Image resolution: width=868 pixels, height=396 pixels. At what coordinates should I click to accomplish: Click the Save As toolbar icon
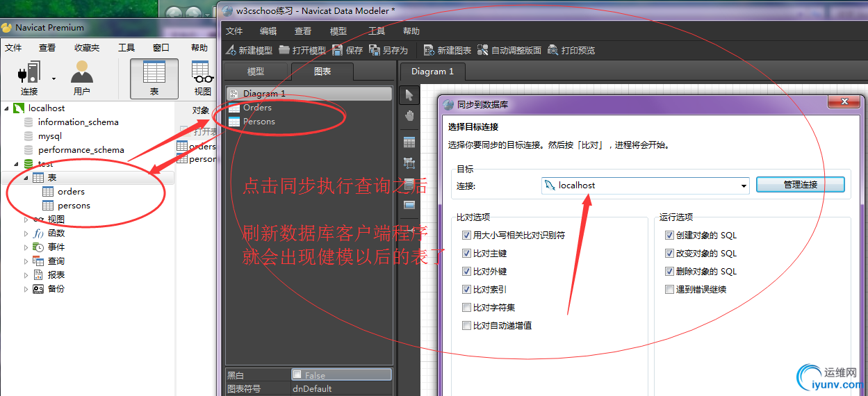point(375,50)
